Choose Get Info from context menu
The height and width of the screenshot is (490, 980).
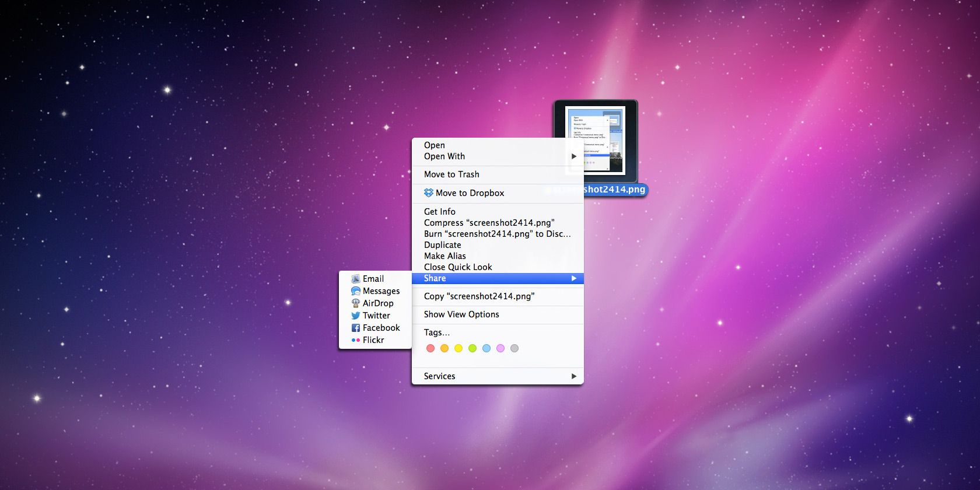tap(440, 212)
